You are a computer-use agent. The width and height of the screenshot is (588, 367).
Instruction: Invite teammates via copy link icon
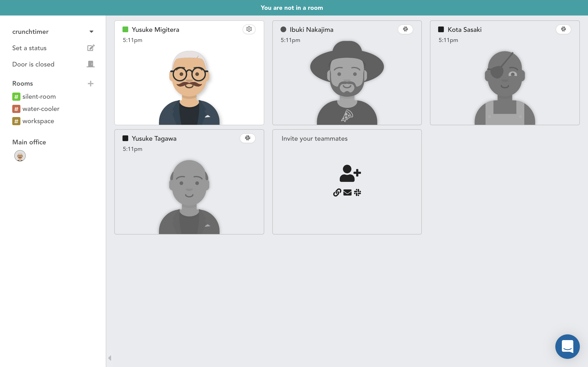(x=337, y=192)
